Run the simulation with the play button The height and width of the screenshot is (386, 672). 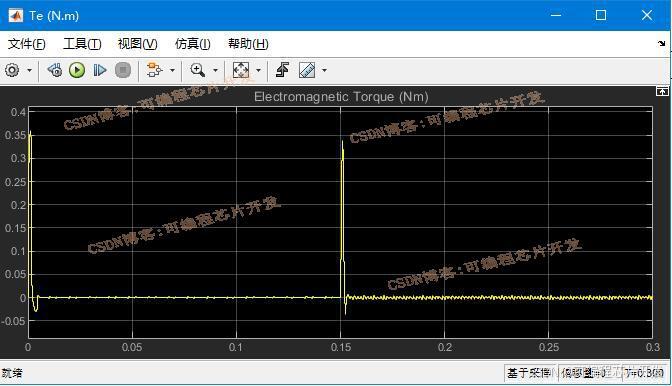coord(77,70)
